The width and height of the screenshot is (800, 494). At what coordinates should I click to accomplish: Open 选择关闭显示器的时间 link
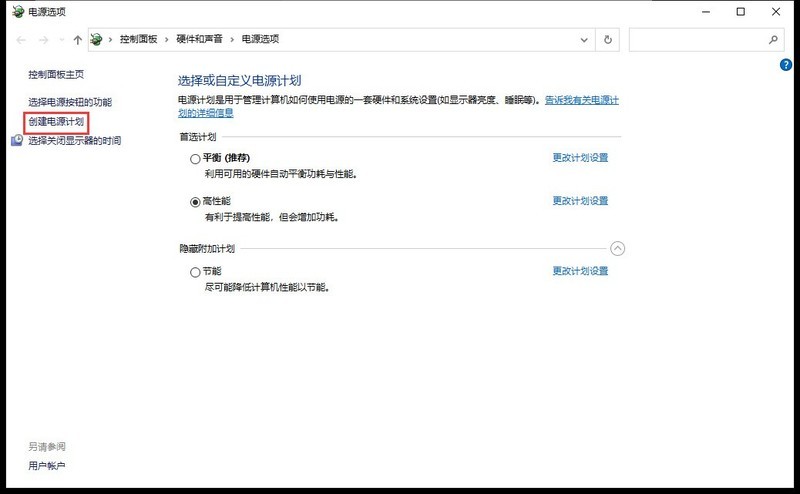point(74,141)
